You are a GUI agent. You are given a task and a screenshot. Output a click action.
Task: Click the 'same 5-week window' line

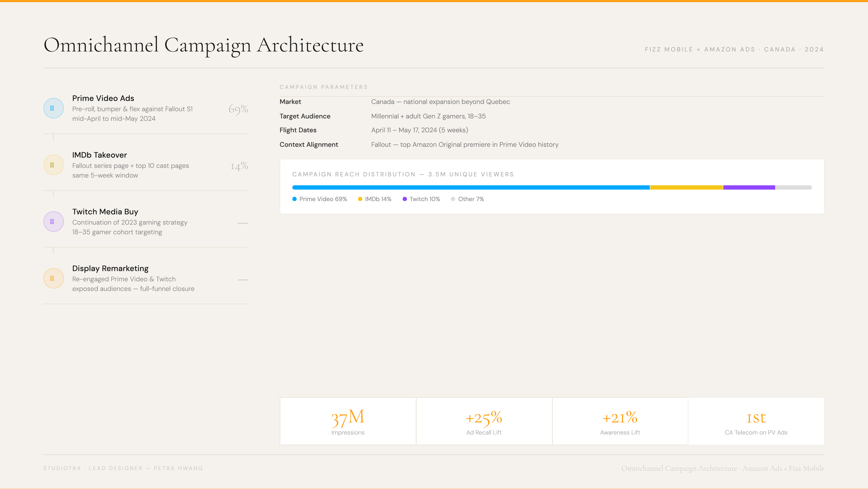[x=105, y=175]
